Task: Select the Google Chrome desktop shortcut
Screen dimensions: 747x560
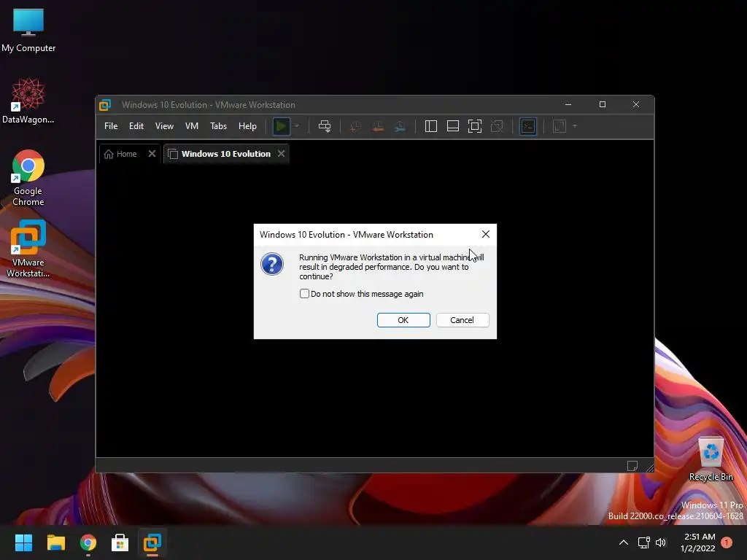Action: tap(28, 178)
